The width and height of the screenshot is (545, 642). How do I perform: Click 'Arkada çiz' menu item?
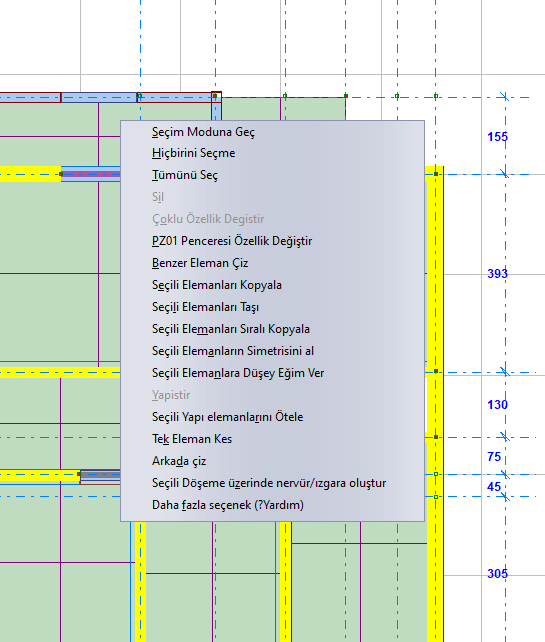click(272, 461)
